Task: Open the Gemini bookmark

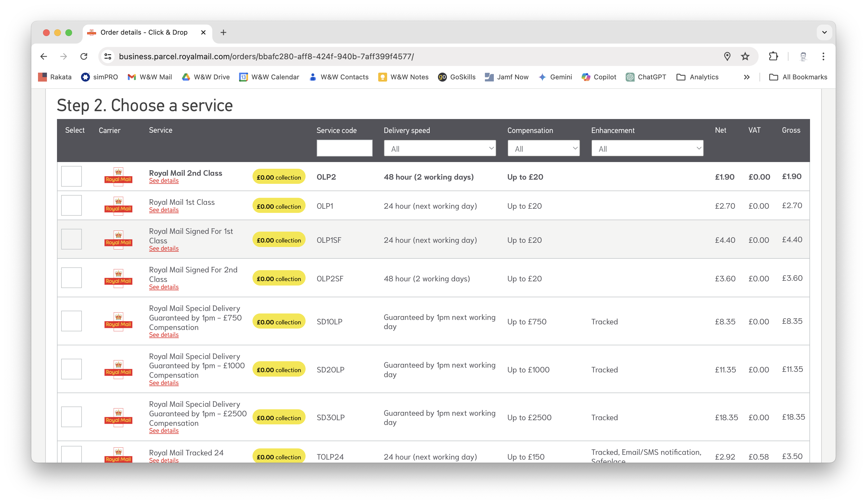Action: pyautogui.click(x=555, y=77)
